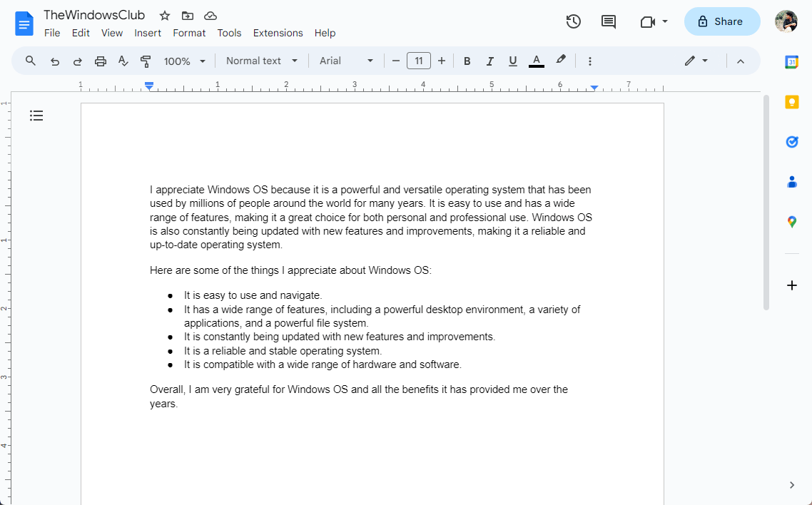Click the Share button
The height and width of the screenshot is (505, 812).
click(x=722, y=21)
